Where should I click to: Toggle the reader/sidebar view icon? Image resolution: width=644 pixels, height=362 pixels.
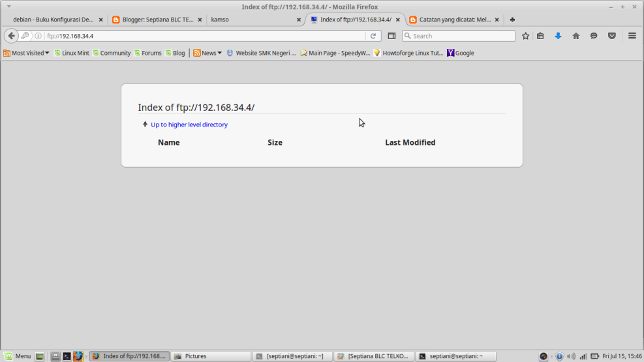(x=392, y=36)
